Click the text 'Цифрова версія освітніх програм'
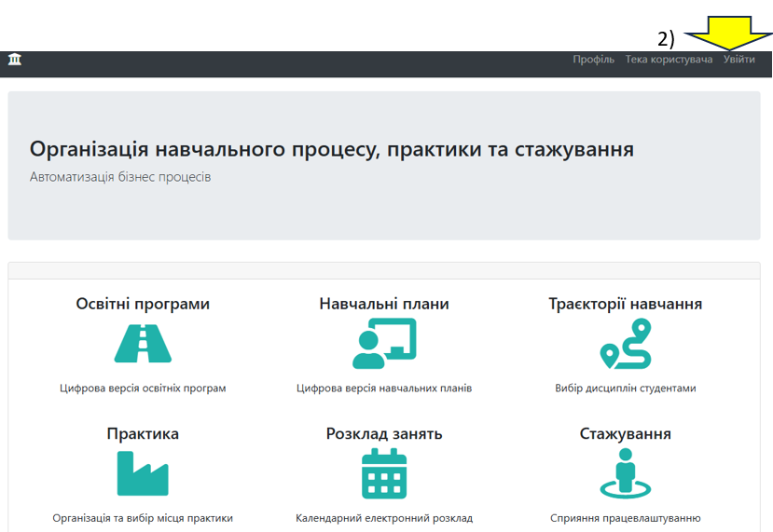The height and width of the screenshot is (532, 773). (143, 389)
